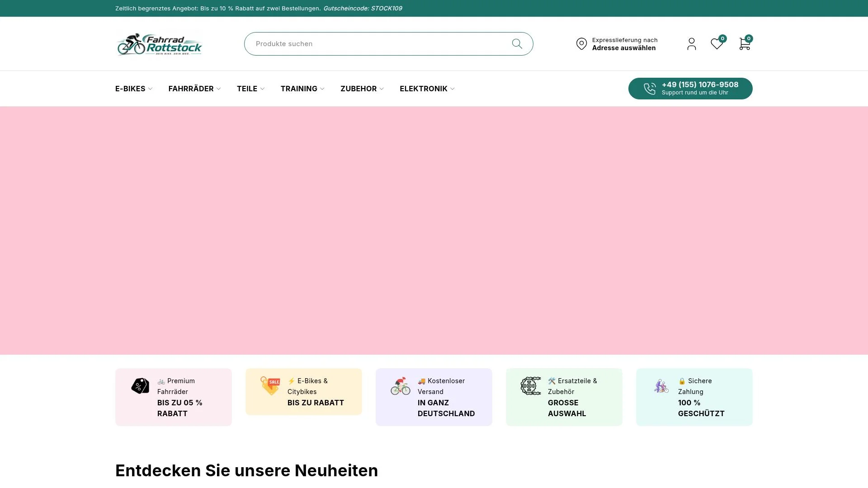Screen dimensions: 868x488
Task: Click the search magnifier icon
Action: pyautogui.click(x=517, y=44)
